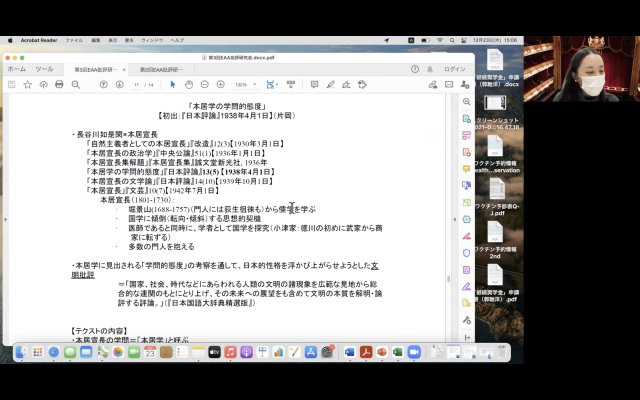This screenshot has height=400, width=640.
Task: Open the More Tools wrench icon in right panel
Action: point(467,320)
